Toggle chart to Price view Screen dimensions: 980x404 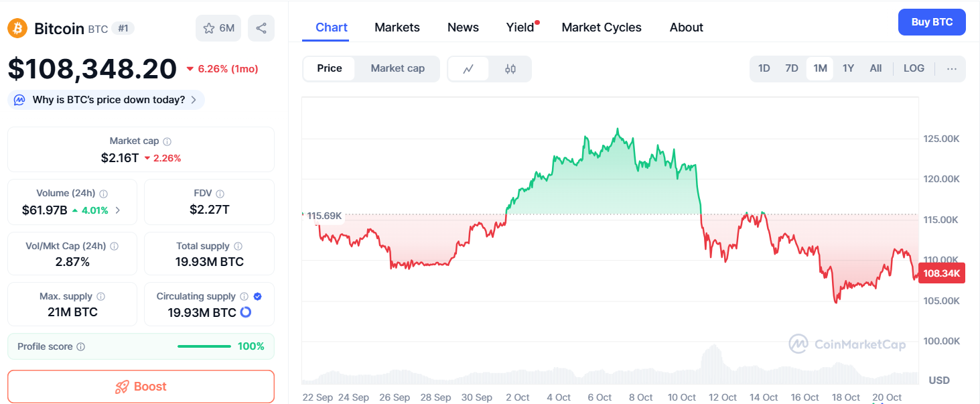click(x=329, y=68)
